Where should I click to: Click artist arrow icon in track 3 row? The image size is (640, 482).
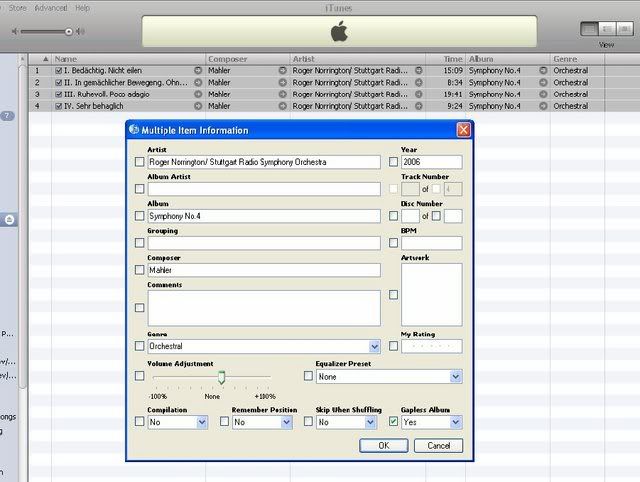tap(419, 94)
